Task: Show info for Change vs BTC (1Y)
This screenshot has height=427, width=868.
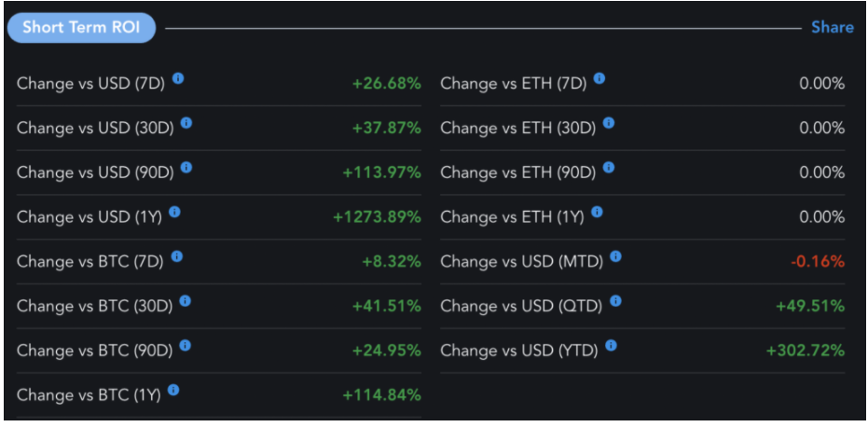Action: [173, 390]
